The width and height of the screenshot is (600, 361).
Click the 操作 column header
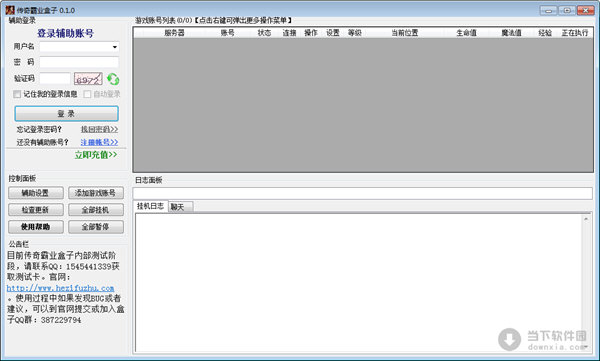tap(311, 33)
